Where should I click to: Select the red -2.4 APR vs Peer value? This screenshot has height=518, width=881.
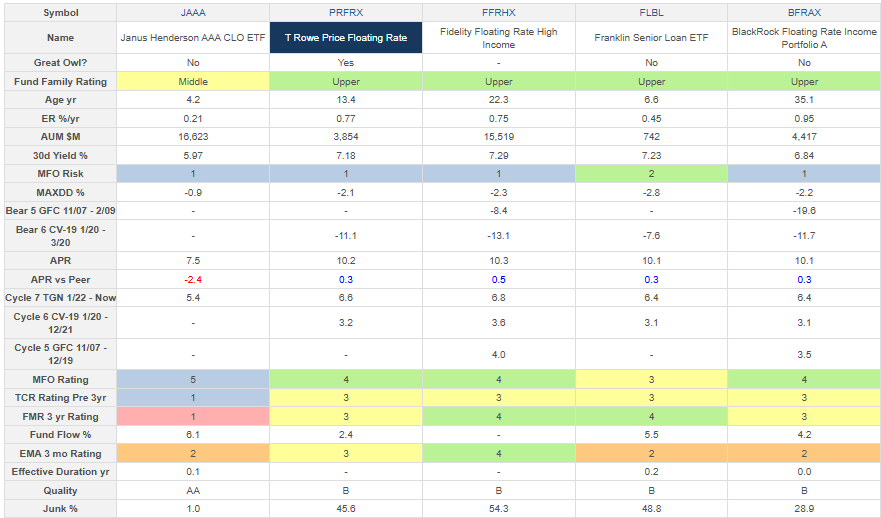coord(192,279)
